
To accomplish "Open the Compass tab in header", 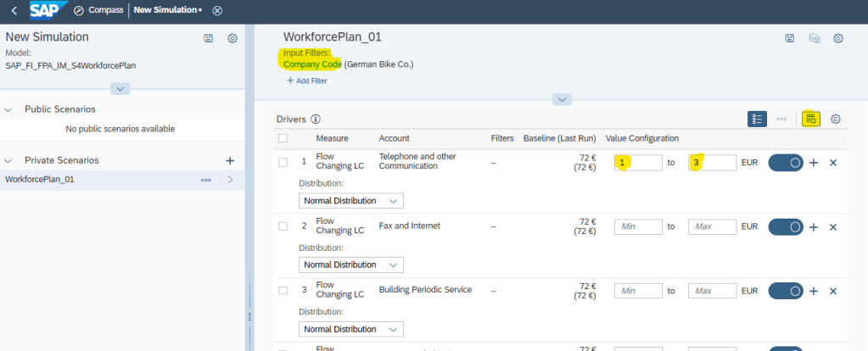I will pos(98,10).
